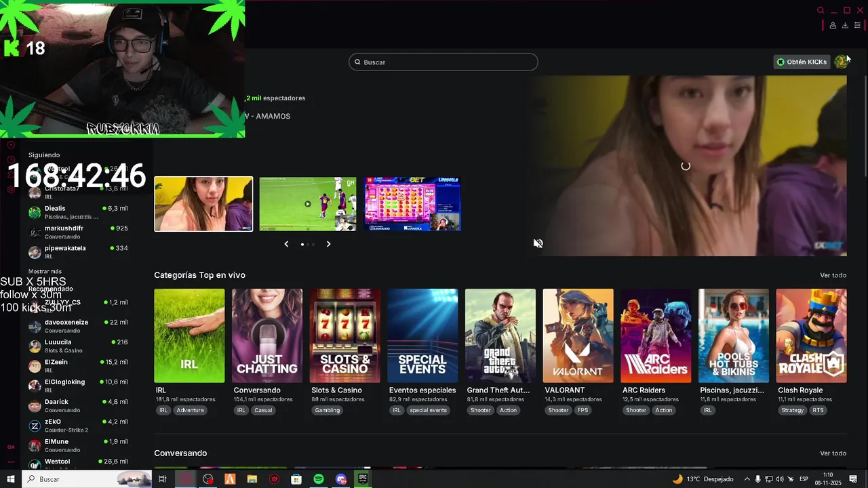This screenshot has height=488, width=868.
Task: Open zEkO Counter-Strike 2 channel
Action: click(78, 426)
